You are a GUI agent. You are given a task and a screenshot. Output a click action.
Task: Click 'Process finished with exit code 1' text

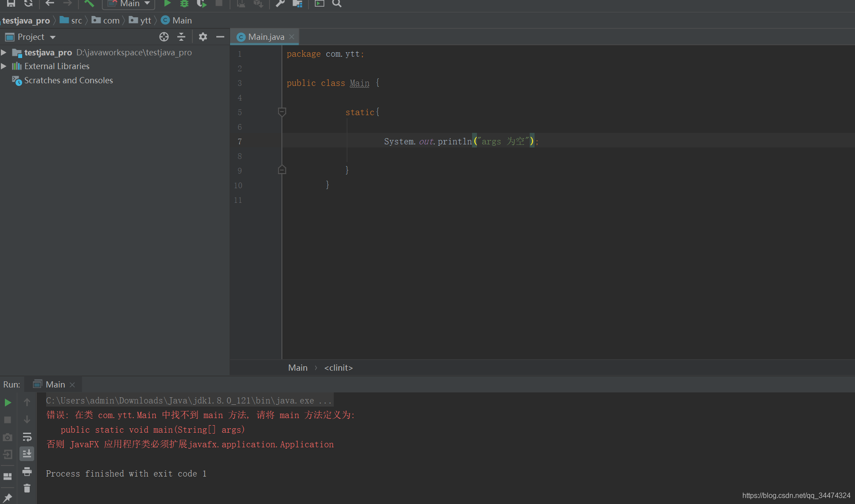pos(126,473)
